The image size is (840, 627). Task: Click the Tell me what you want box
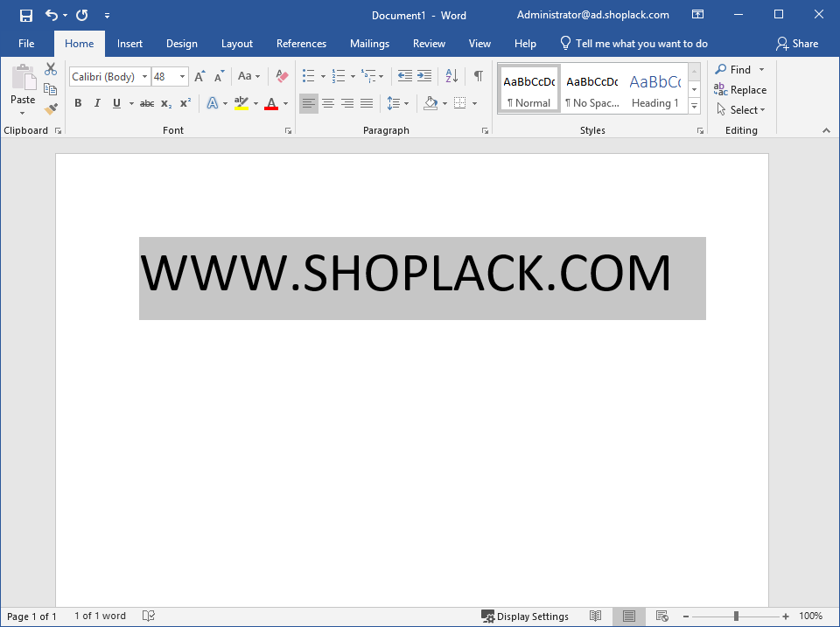[634, 44]
